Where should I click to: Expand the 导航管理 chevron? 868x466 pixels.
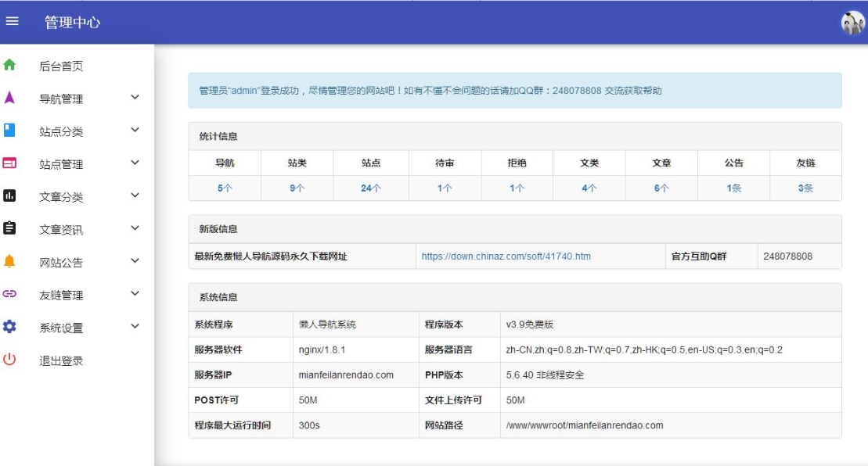click(x=135, y=98)
